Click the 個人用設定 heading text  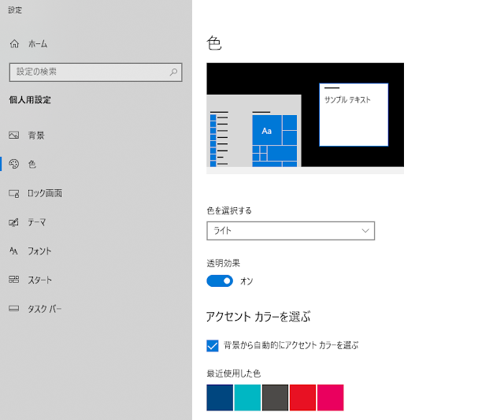pos(30,100)
